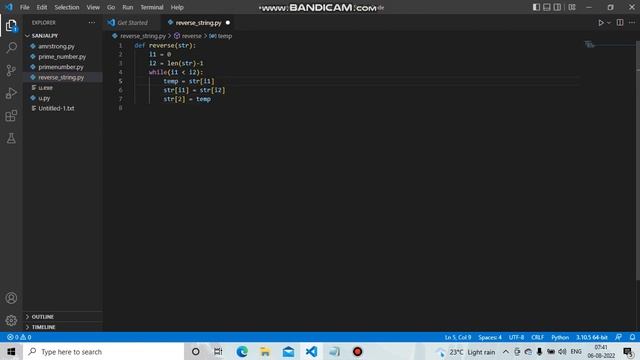Screen dimensions: 640x360
Task: Click Bandicam record icon in taskbar
Action: pos(358,351)
